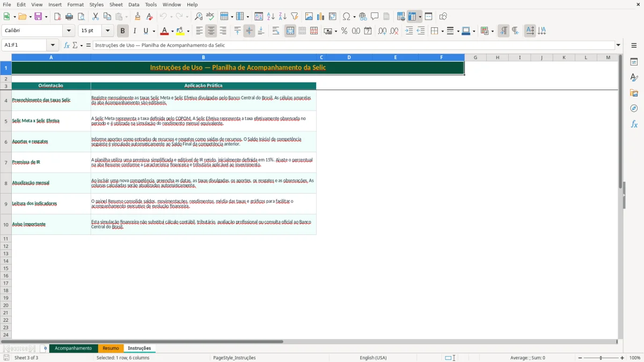Expand the Name Box A1:F1 dropdown

pyautogui.click(x=53, y=46)
